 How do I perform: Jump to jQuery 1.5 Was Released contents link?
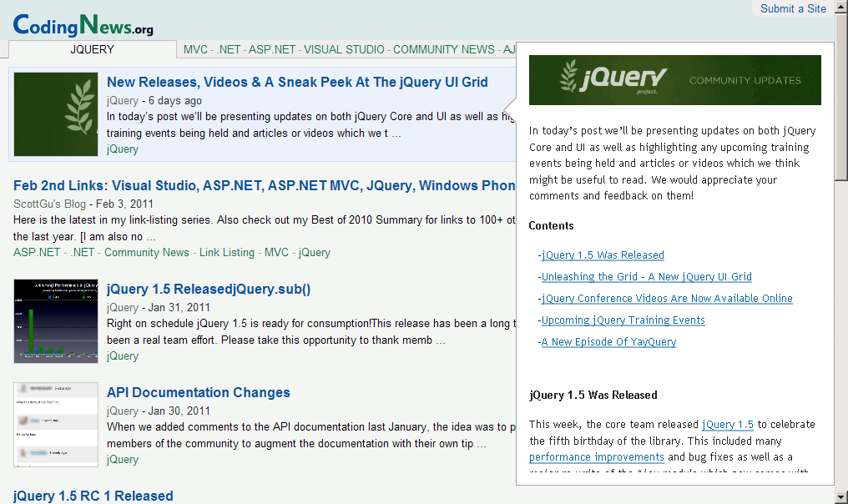tap(603, 255)
